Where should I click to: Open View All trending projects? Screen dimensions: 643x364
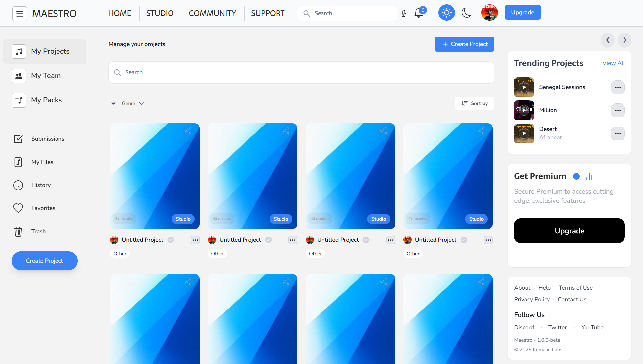click(613, 63)
